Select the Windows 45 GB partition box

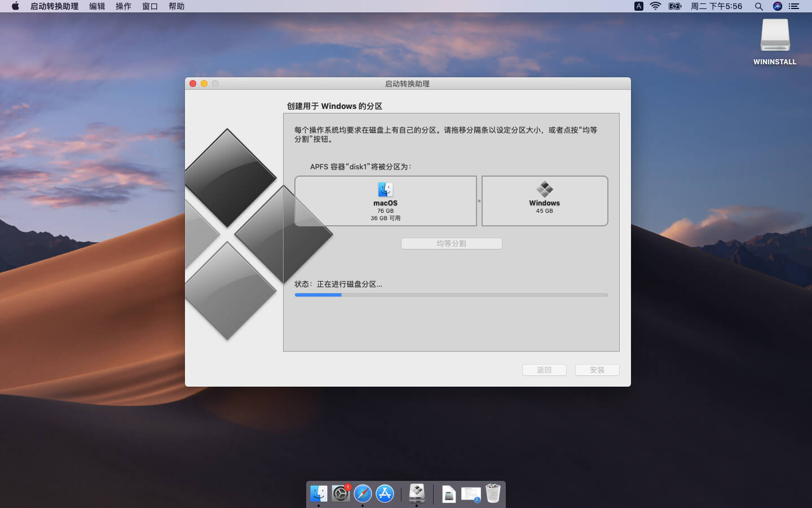pos(545,201)
